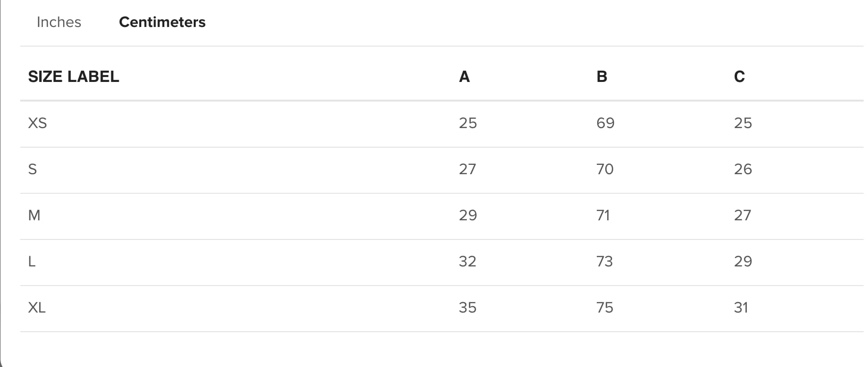This screenshot has width=868, height=367.
Task: Click the B measurement 75 for XL
Action: [x=605, y=308]
